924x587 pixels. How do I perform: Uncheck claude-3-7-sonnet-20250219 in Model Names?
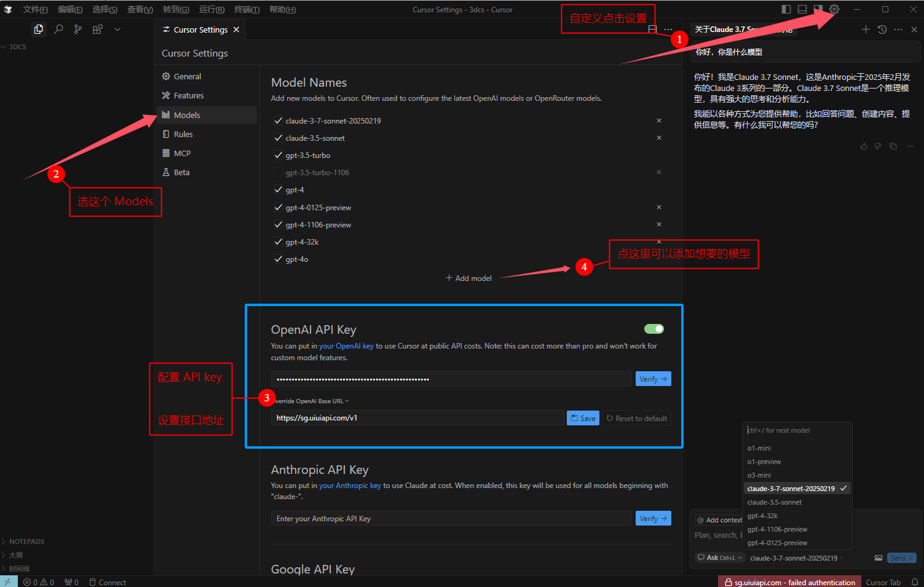[278, 120]
